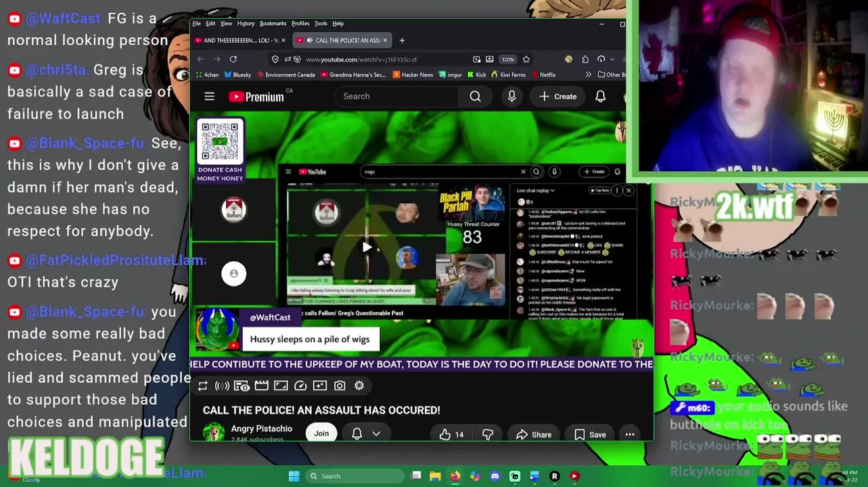Open Discord from the taskbar
868x487 pixels.
(495, 476)
